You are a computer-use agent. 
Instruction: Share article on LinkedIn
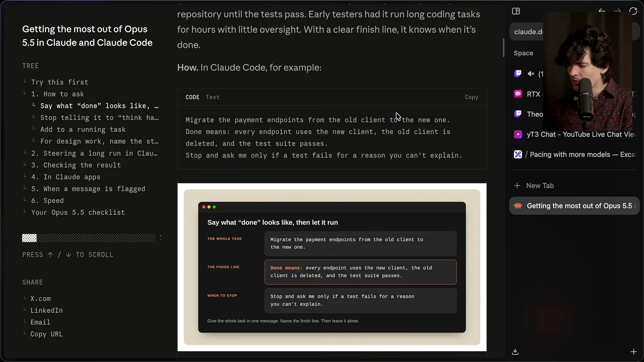coord(47,311)
